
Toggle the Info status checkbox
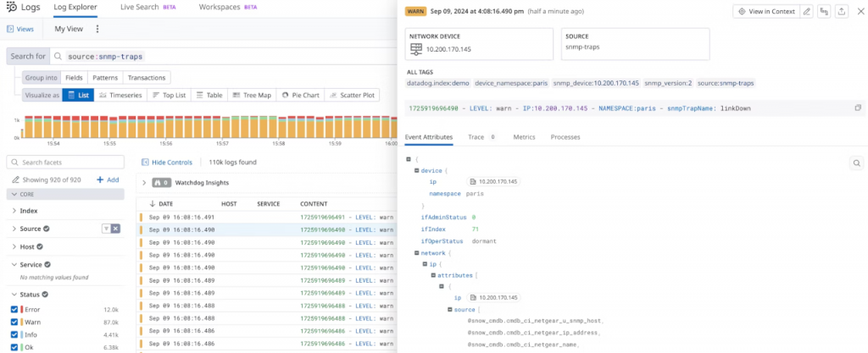[14, 335]
